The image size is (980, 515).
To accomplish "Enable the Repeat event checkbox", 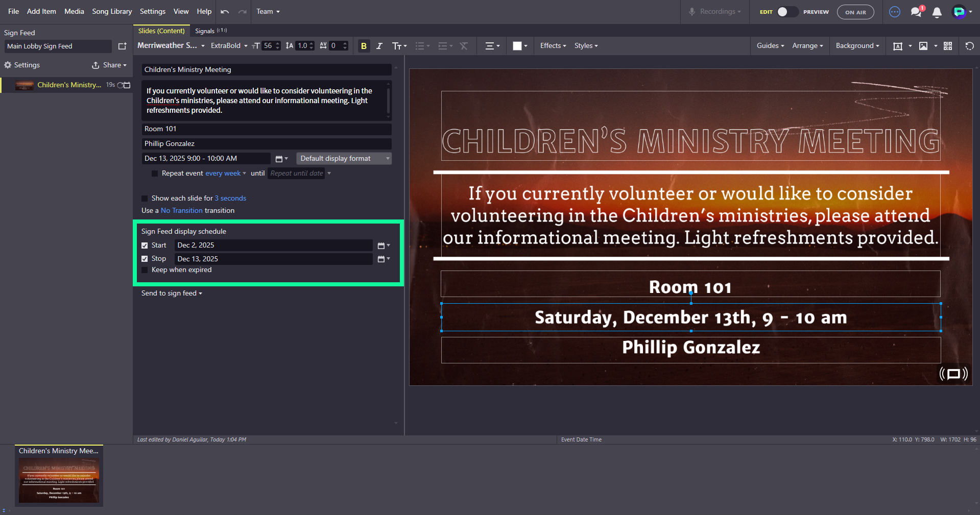I will pos(155,174).
